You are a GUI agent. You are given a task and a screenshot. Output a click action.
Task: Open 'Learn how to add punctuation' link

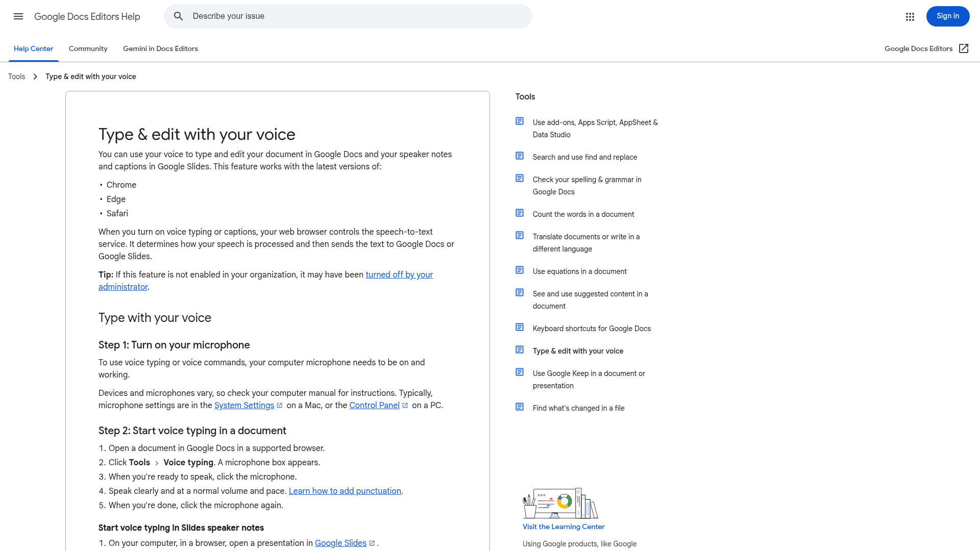[x=345, y=491]
